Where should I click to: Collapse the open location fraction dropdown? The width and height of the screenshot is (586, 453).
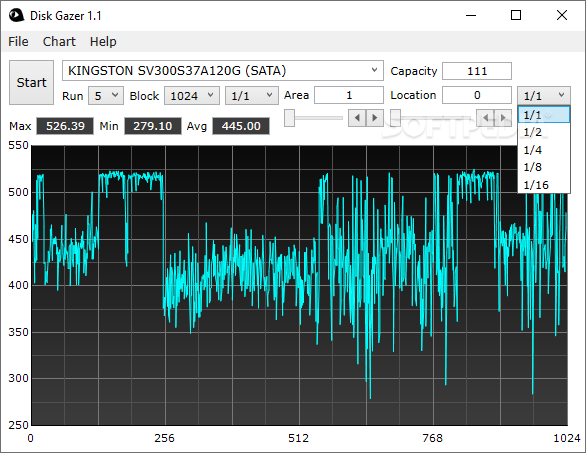click(544, 96)
